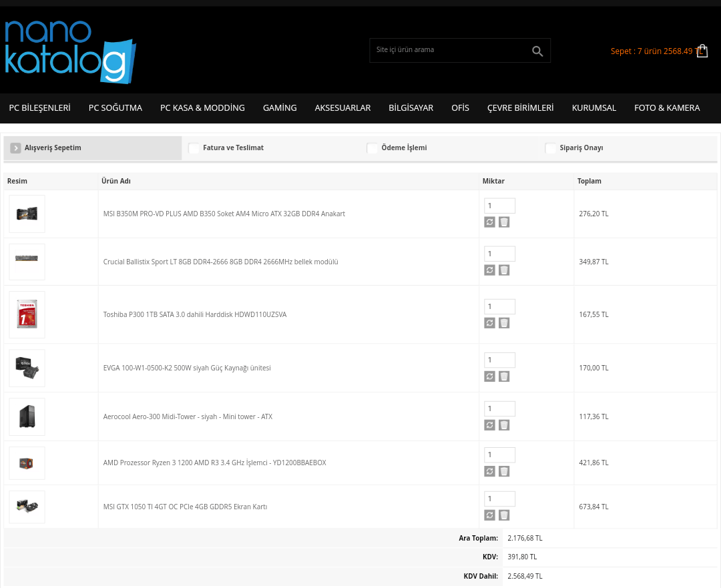Viewport: 721px width, 588px height.
Task: Click the KDV Dahil 2.568,49 TL amount
Action: click(525, 576)
